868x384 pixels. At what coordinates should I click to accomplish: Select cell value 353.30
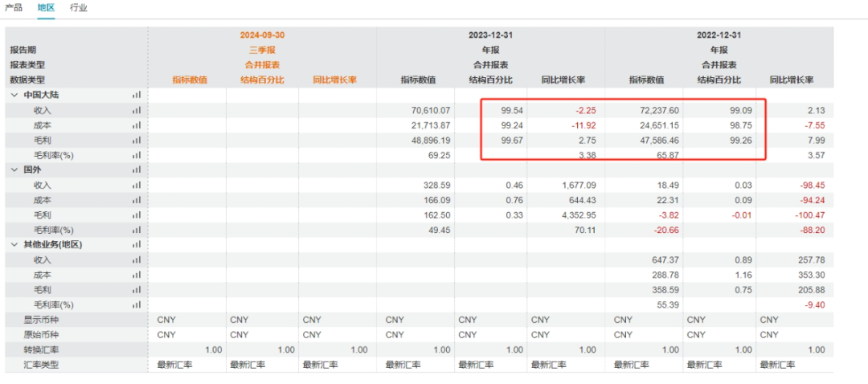point(811,275)
